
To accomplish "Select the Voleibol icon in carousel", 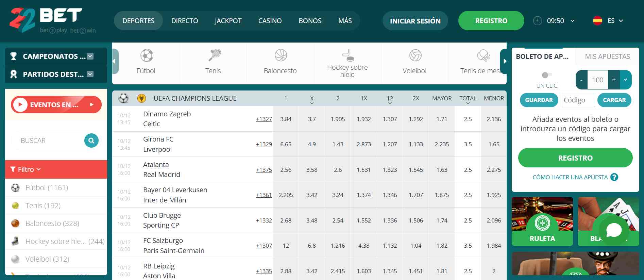I will tap(415, 55).
